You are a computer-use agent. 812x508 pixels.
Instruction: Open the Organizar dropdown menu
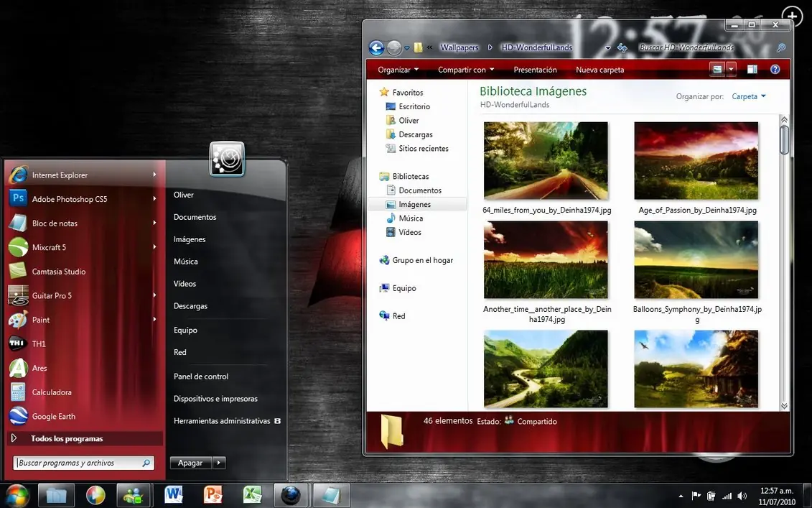[398, 70]
